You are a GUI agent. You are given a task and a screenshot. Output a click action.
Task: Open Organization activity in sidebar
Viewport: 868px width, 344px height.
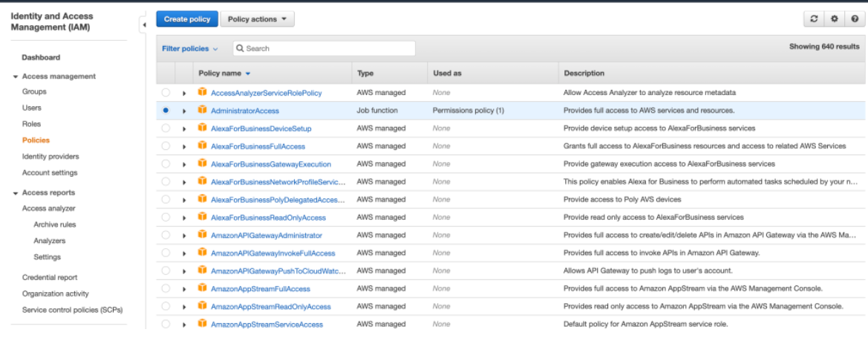56,293
